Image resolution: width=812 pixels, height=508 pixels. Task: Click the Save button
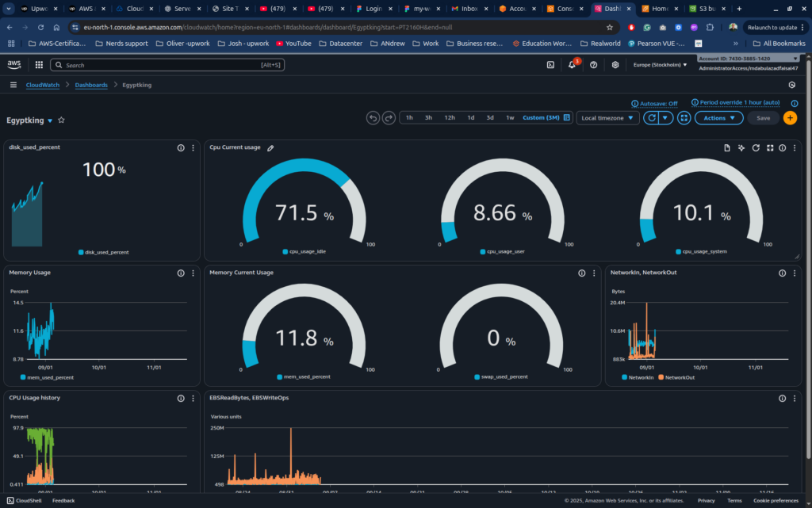tap(763, 117)
